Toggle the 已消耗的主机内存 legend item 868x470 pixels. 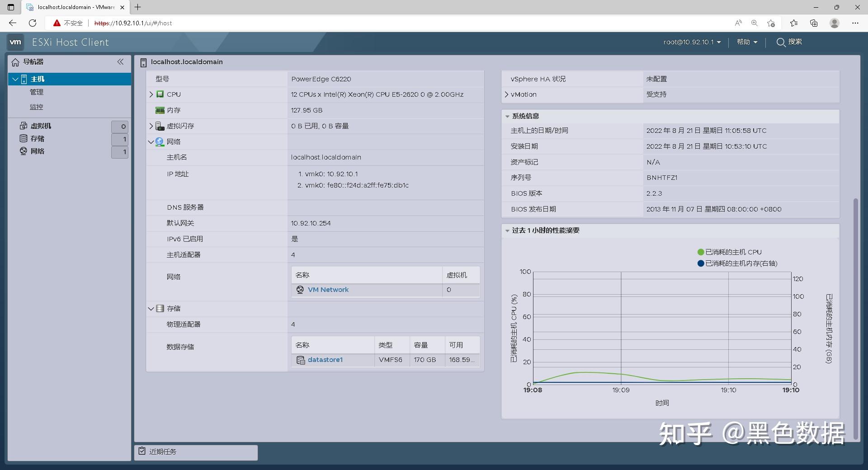(737, 263)
